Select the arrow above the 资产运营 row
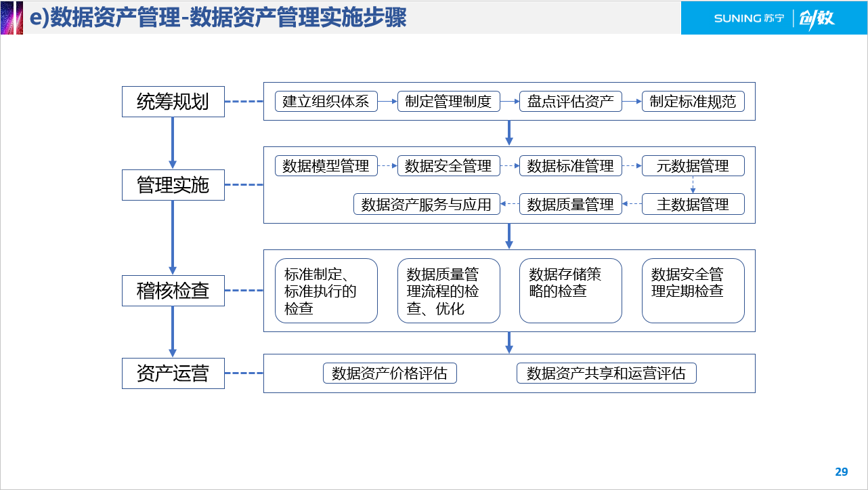This screenshot has width=868, height=490. (508, 344)
